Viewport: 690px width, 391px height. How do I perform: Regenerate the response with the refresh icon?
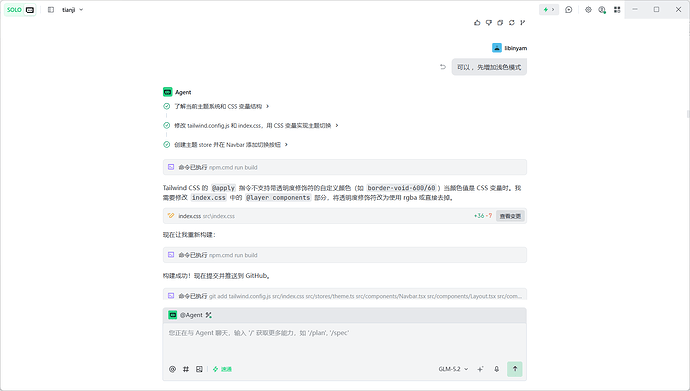tap(511, 22)
